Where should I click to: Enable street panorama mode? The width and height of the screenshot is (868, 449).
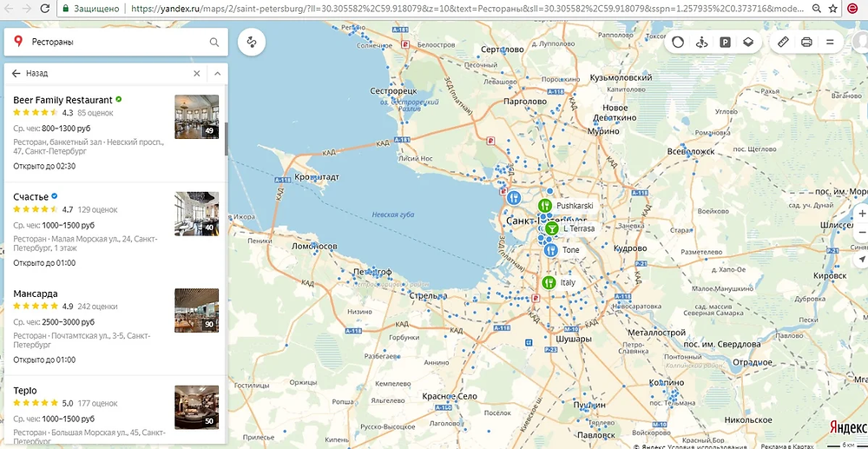coord(701,42)
